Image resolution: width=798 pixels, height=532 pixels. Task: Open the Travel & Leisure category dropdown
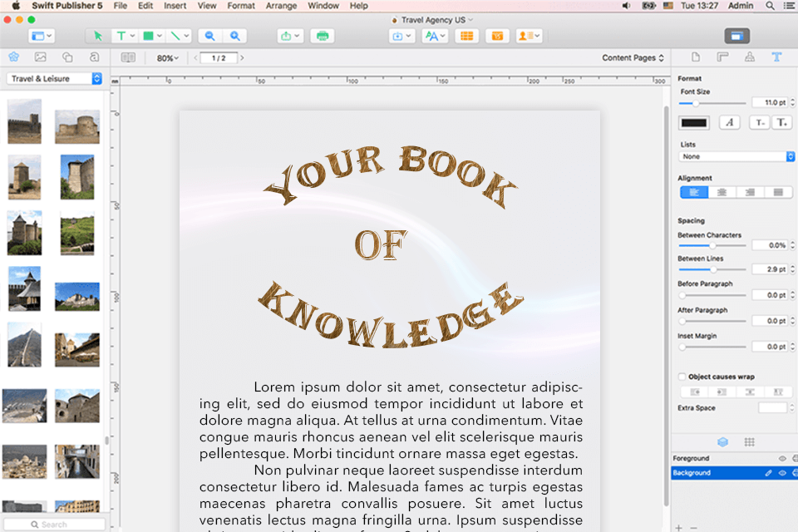point(54,78)
